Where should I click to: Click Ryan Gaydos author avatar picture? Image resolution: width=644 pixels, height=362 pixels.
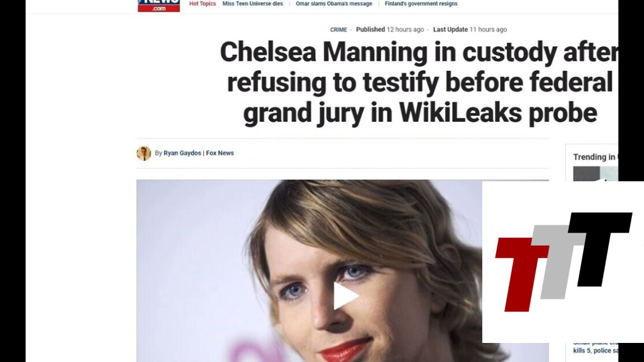(144, 153)
